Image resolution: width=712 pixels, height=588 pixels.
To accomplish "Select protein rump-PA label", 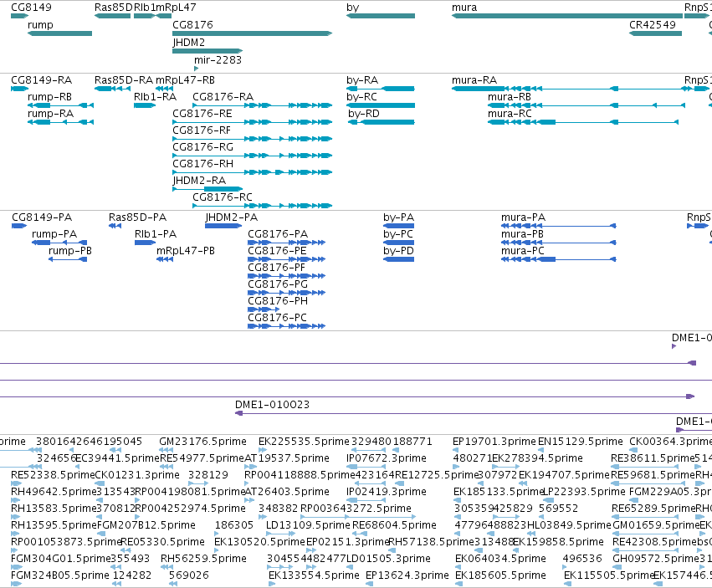I will coord(54,234).
